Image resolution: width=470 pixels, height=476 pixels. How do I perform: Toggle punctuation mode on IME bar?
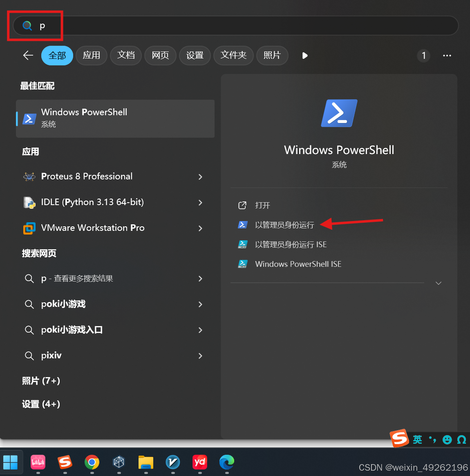(x=432, y=440)
